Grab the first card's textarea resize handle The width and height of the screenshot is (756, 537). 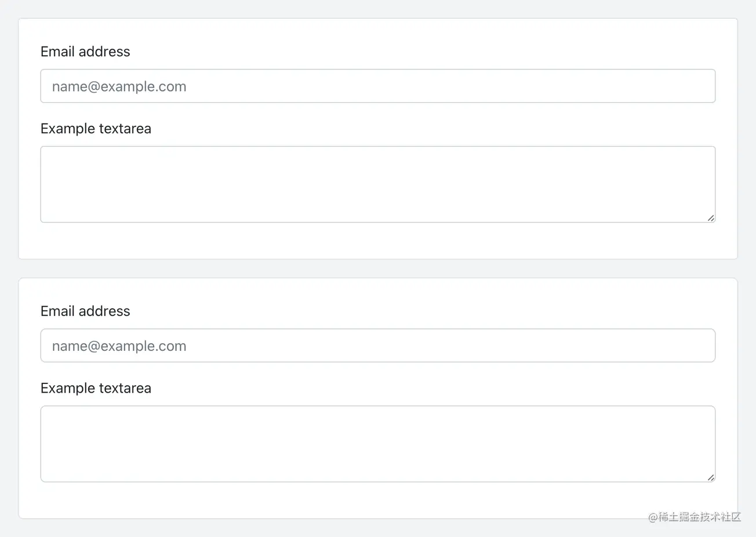[711, 218]
